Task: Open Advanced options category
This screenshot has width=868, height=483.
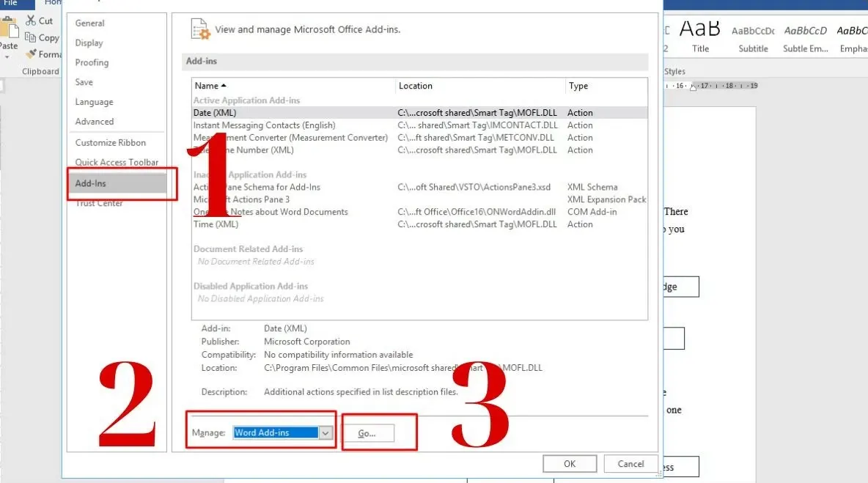Action: tap(95, 121)
